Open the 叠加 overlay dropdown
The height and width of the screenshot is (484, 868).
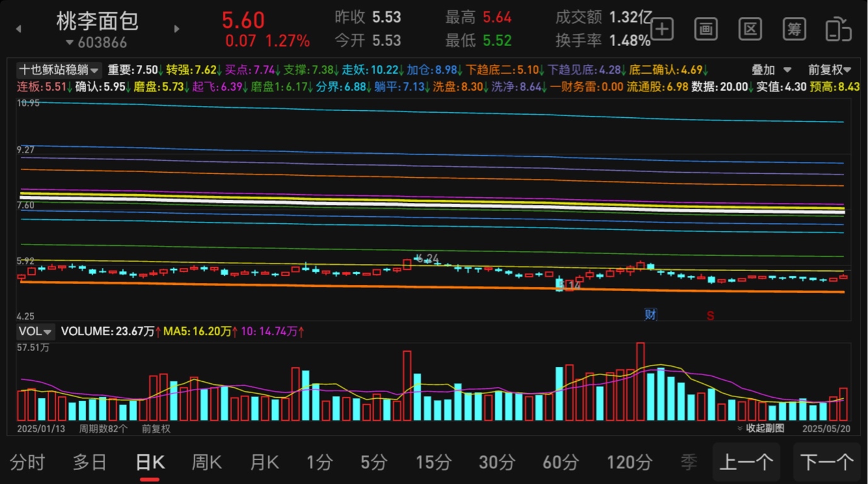(771, 70)
